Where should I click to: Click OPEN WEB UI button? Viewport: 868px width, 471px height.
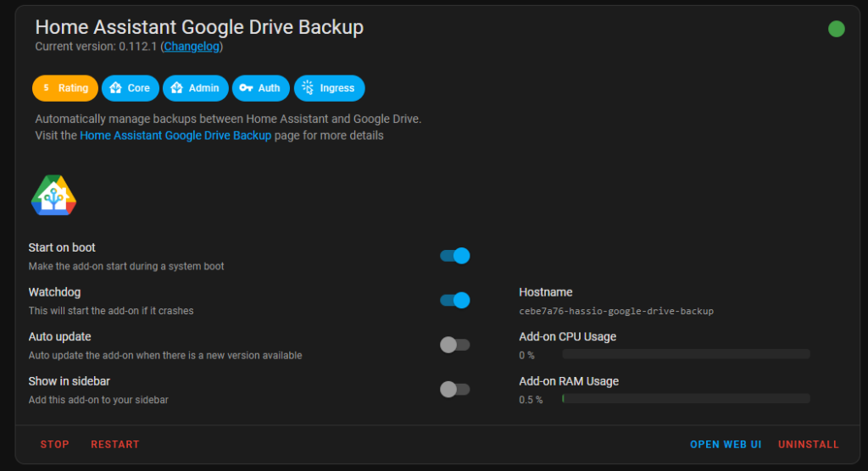coord(726,445)
